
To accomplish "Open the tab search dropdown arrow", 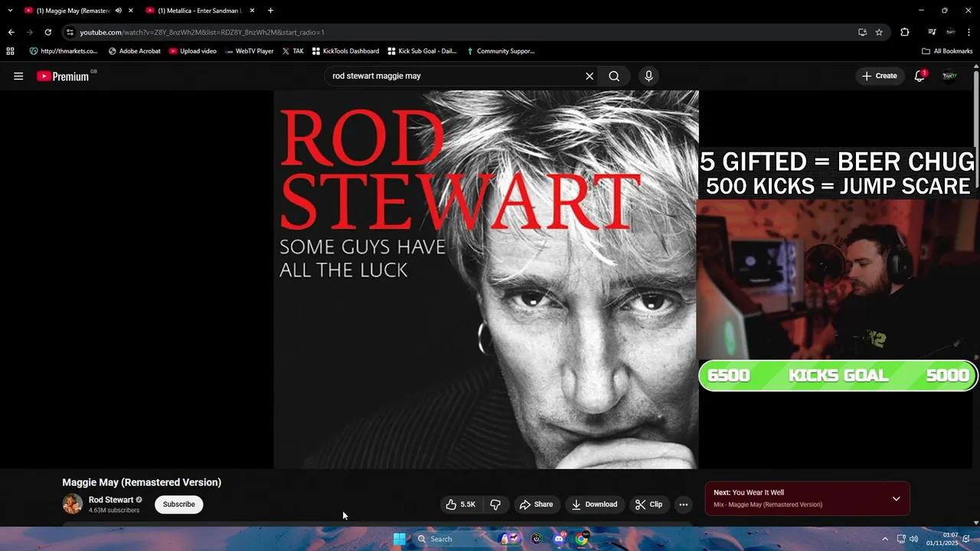I will pyautogui.click(x=10, y=11).
